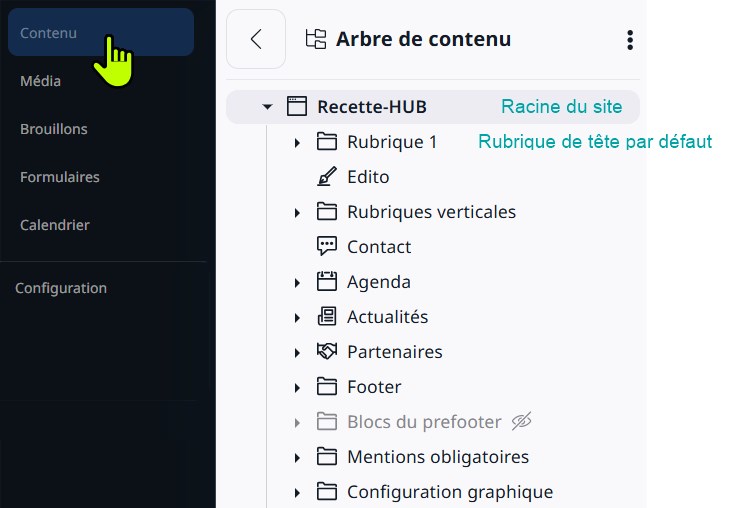The height and width of the screenshot is (508, 753).
Task: Click the Configuration graphique folder icon
Action: [327, 492]
